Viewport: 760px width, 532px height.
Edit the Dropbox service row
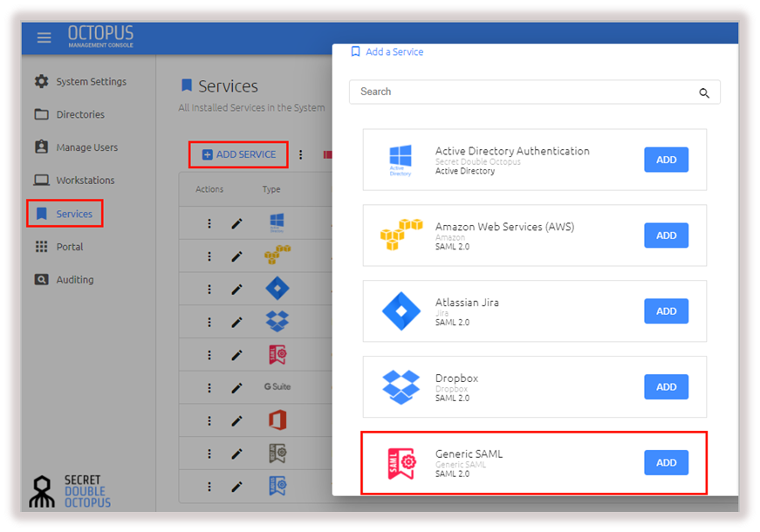(x=236, y=322)
